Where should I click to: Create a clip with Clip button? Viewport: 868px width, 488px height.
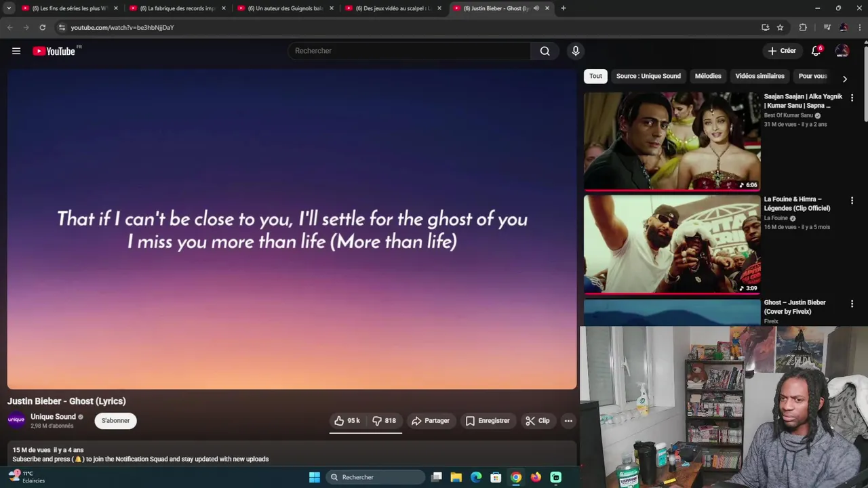tap(538, 421)
